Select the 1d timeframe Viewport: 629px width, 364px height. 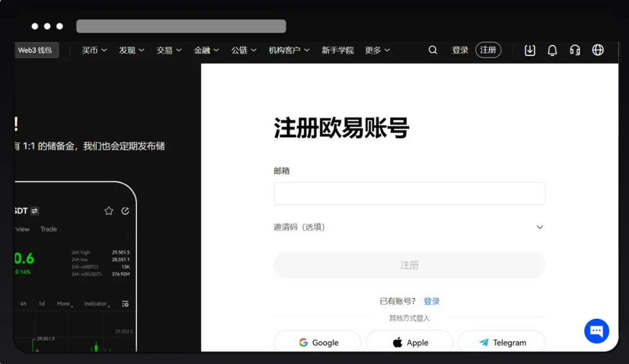(x=42, y=303)
